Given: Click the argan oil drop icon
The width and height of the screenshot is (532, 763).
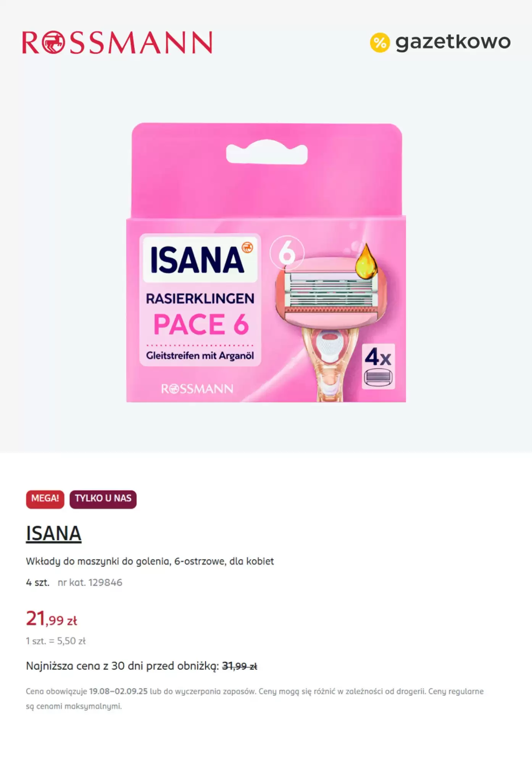Looking at the screenshot, I should pos(366,262).
